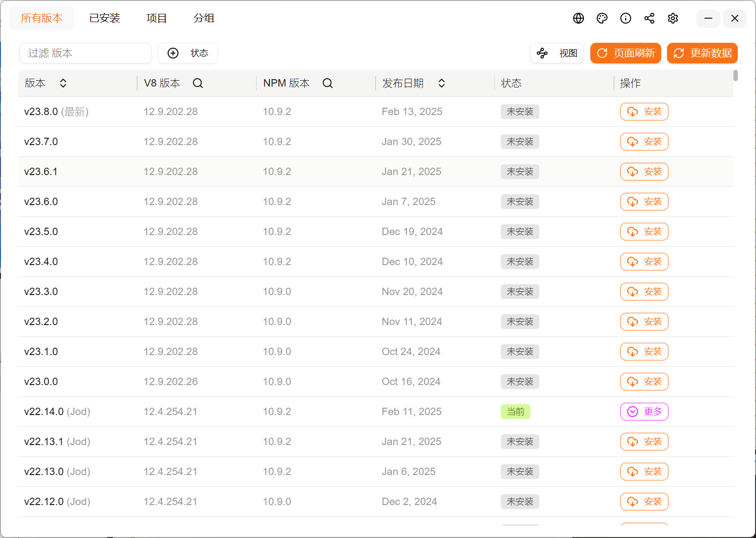This screenshot has width=756, height=538.
Task: Expand 更多 menu for v22.14.0
Action: click(x=644, y=412)
